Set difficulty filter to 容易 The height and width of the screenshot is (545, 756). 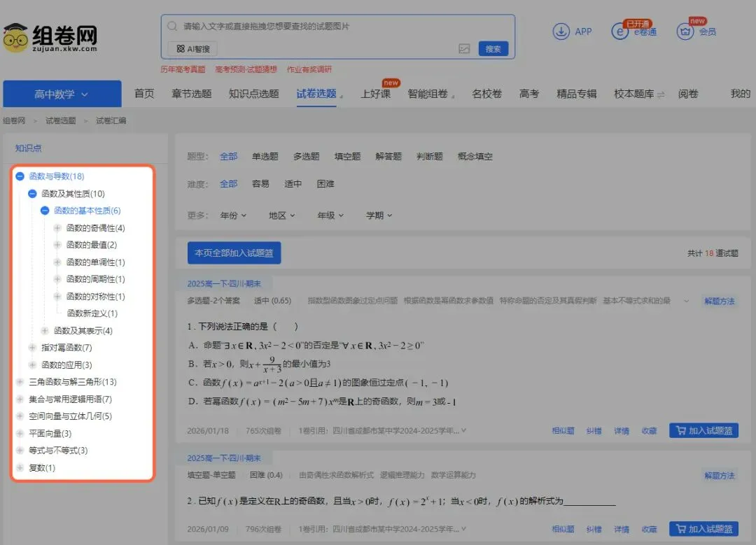(x=261, y=183)
